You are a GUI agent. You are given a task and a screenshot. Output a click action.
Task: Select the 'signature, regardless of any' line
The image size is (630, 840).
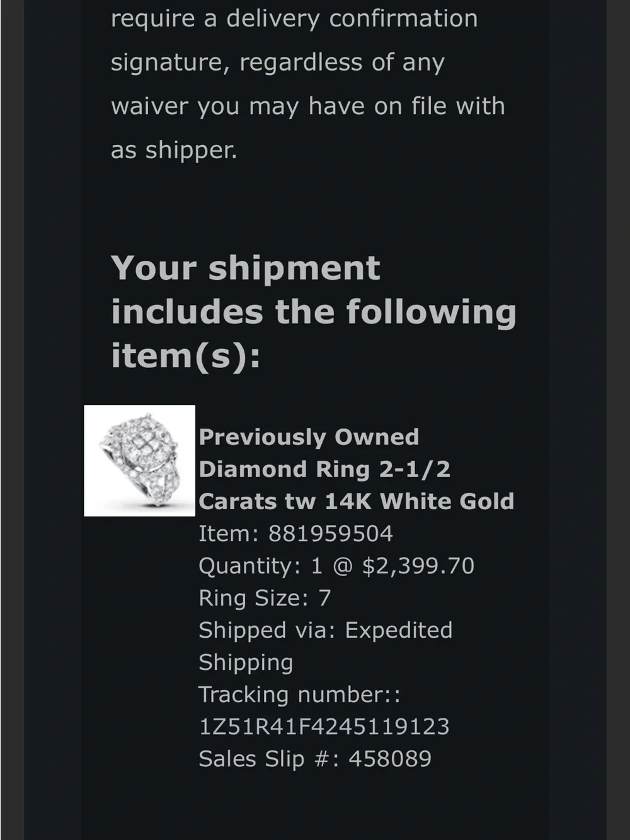click(x=278, y=63)
